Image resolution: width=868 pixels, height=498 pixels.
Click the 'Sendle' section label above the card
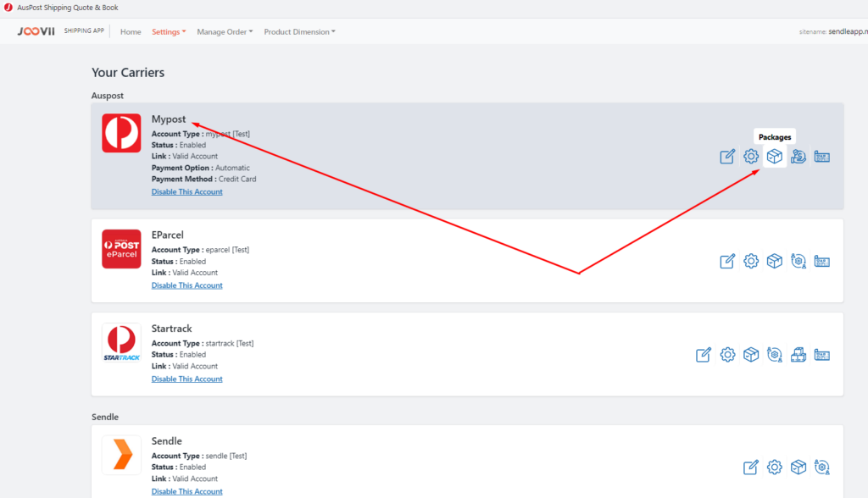pos(105,418)
